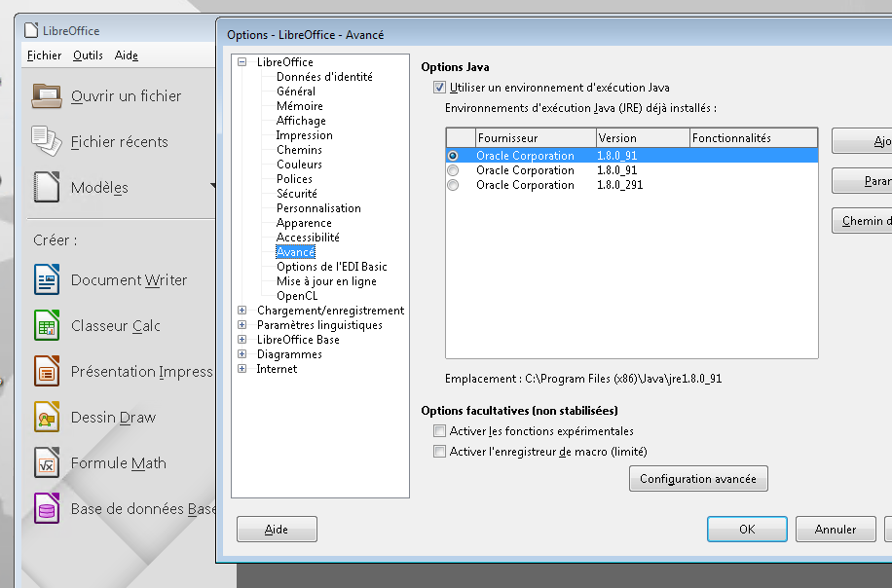892x588 pixels.
Task: Expand the Internet node
Action: [x=242, y=369]
